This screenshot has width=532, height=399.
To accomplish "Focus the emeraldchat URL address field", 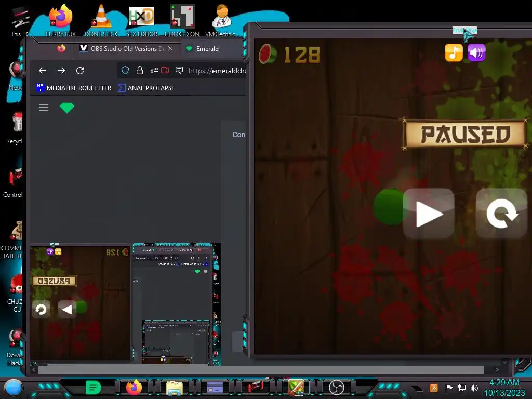I will click(217, 71).
